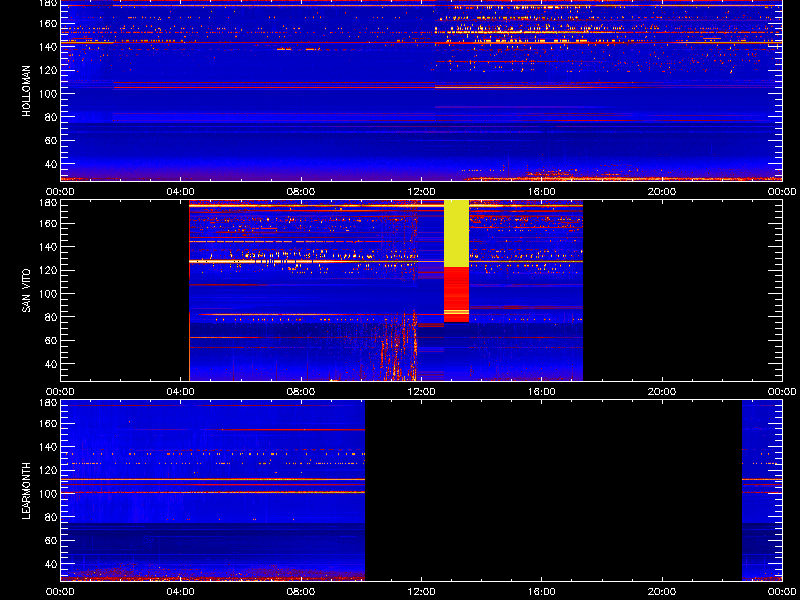The height and width of the screenshot is (600, 800).
Task: Pick the 120 frequency label on Learmonth axis
Action: [x=48, y=470]
